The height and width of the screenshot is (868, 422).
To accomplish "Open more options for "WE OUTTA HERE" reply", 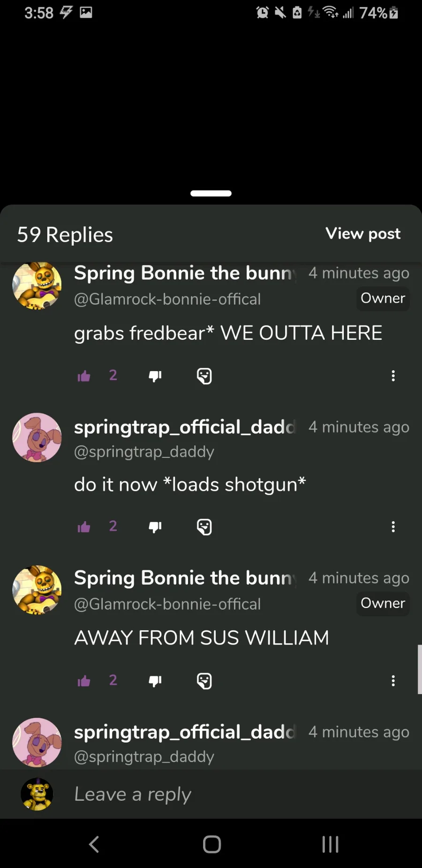I will [x=393, y=376].
